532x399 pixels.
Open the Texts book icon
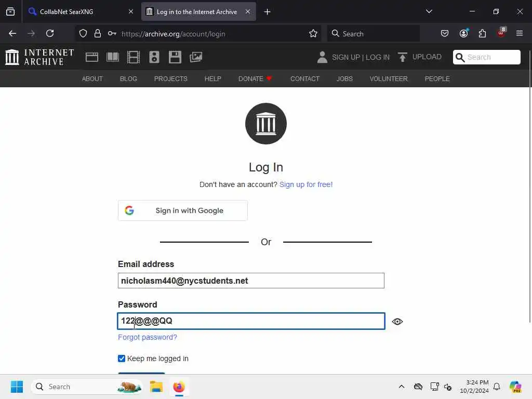point(113,57)
